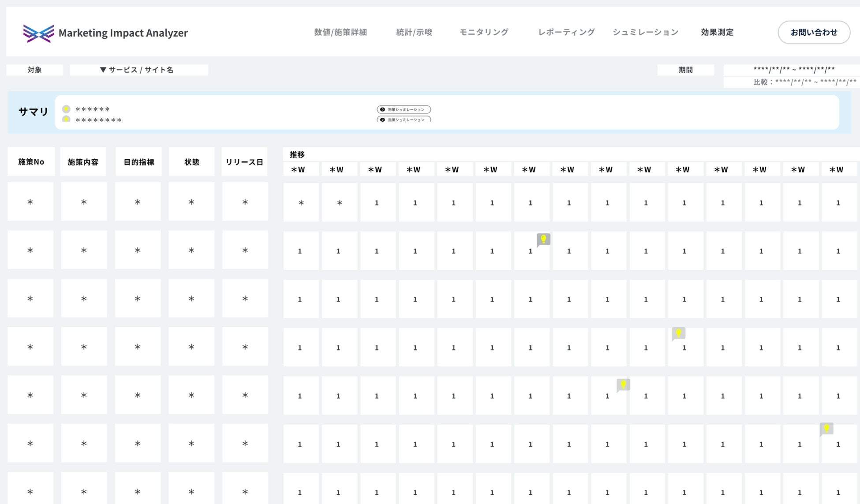Click first lightbulb icon in サマリ panel
The image size is (860, 504).
[66, 109]
